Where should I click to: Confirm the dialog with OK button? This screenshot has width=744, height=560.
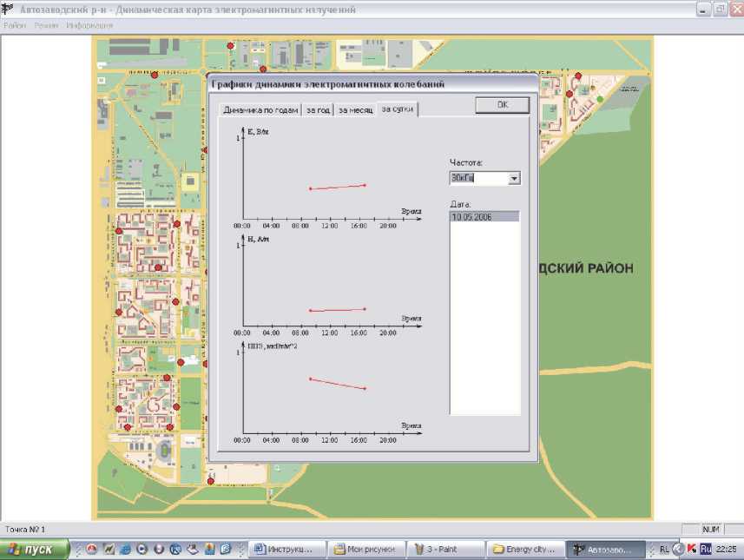(503, 105)
